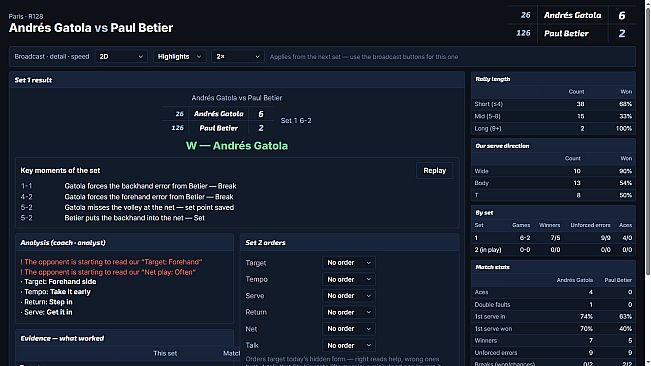Screen dimensions: 651x366
Task: Click the "Target: Forehand side" analysis line
Action: click(x=59, y=282)
